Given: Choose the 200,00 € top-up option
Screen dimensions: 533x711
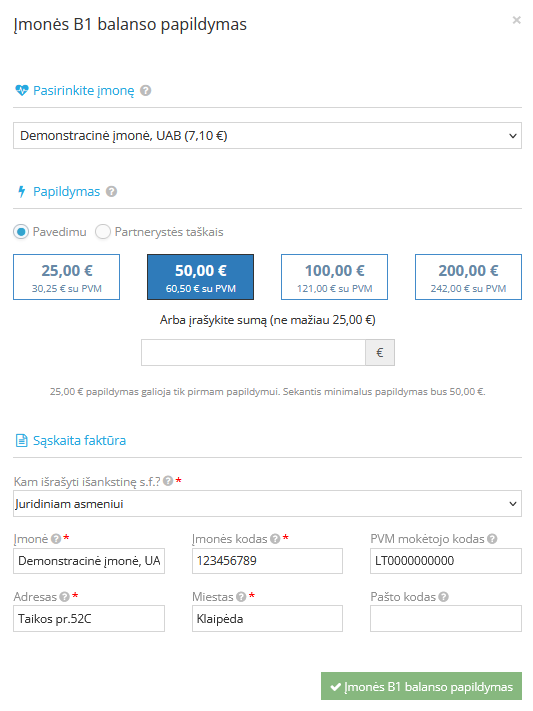Looking at the screenshot, I should (x=468, y=277).
